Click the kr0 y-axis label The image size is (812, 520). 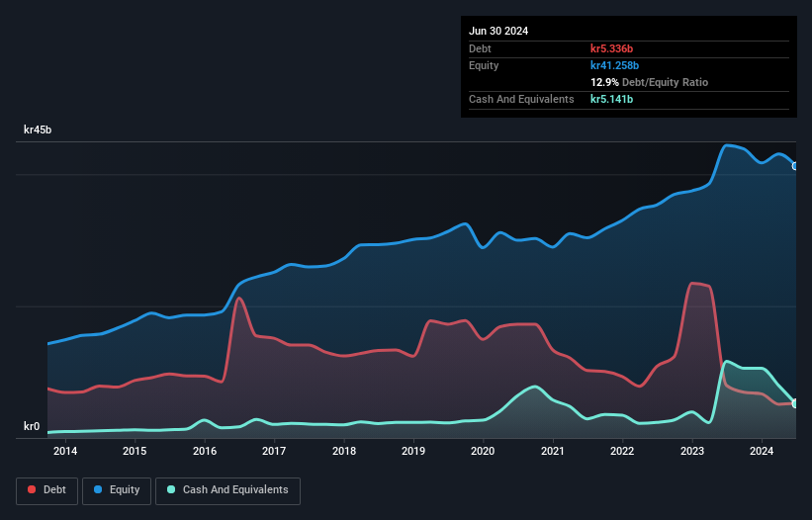tap(32, 426)
